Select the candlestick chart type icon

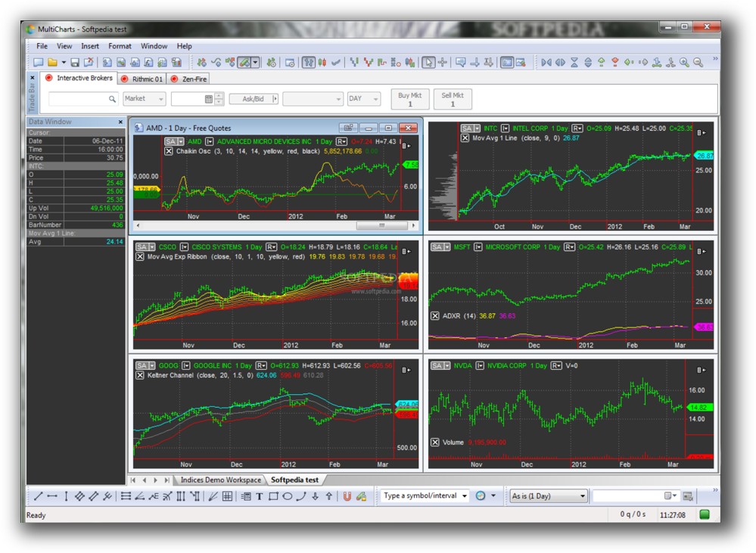click(322, 63)
